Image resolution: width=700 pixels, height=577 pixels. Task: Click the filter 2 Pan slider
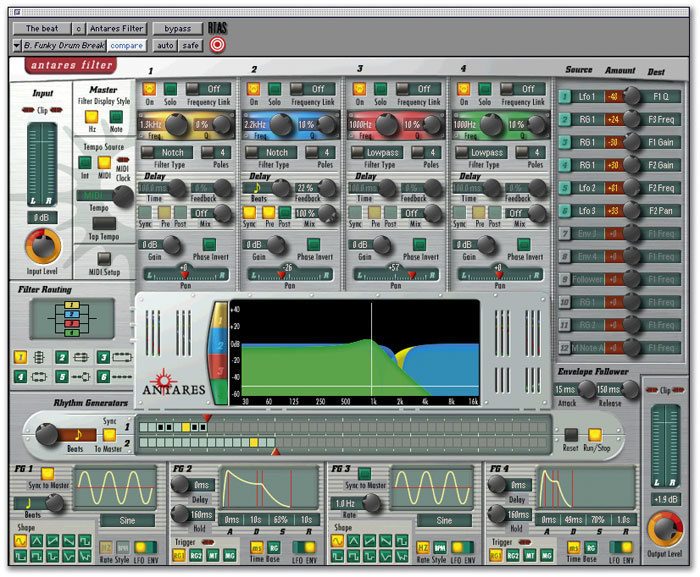pos(290,275)
